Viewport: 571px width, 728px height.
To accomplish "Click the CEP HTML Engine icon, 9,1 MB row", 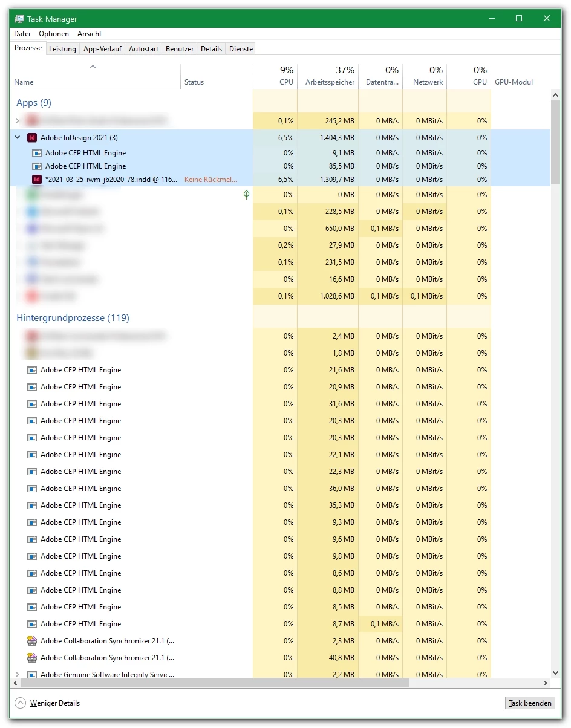I will (x=37, y=153).
